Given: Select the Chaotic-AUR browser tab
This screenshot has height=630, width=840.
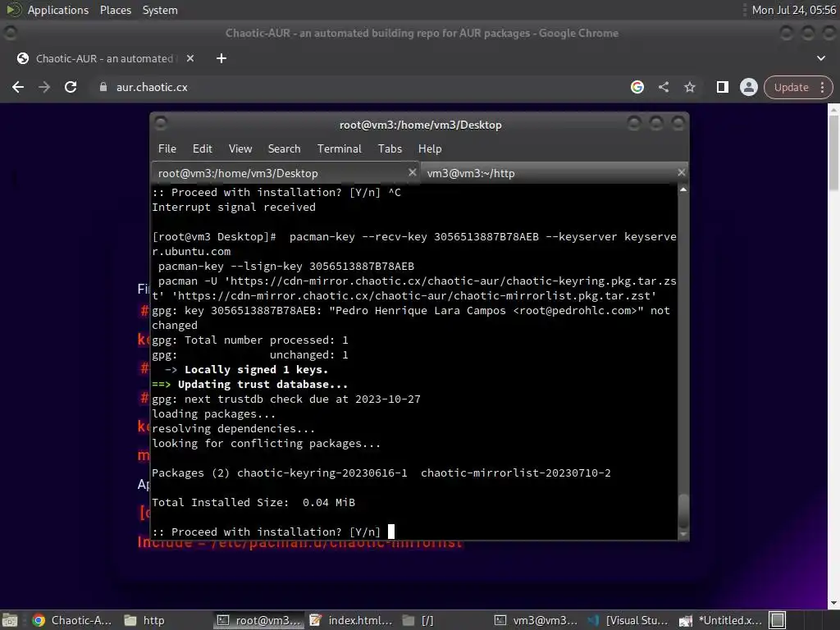Looking at the screenshot, I should (x=104, y=58).
